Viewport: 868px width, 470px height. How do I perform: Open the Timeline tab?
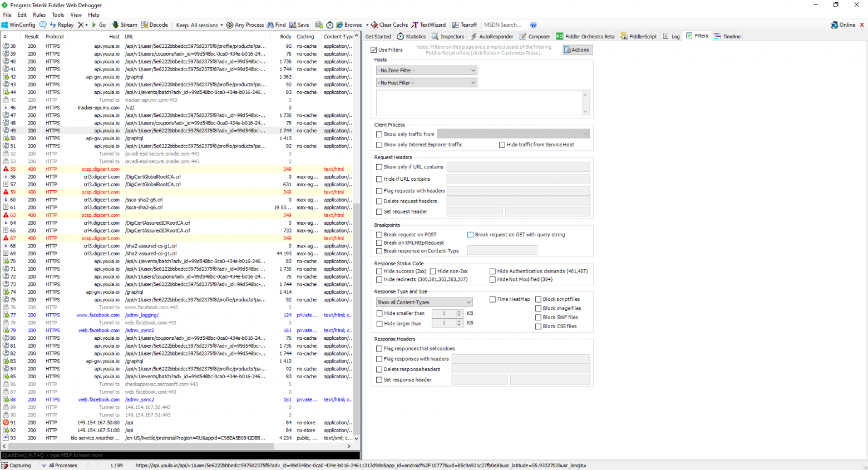727,36
